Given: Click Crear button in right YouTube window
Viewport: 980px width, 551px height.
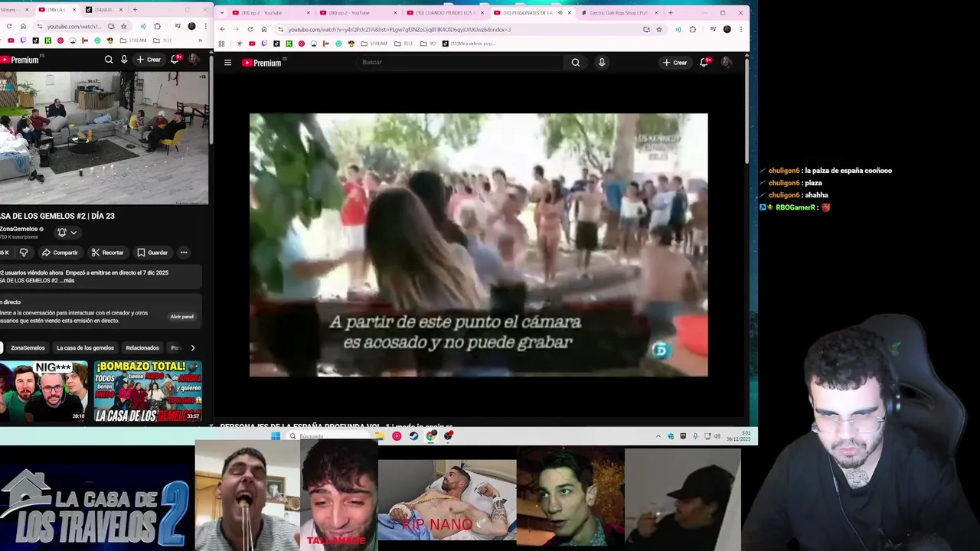Looking at the screenshot, I should 675,63.
